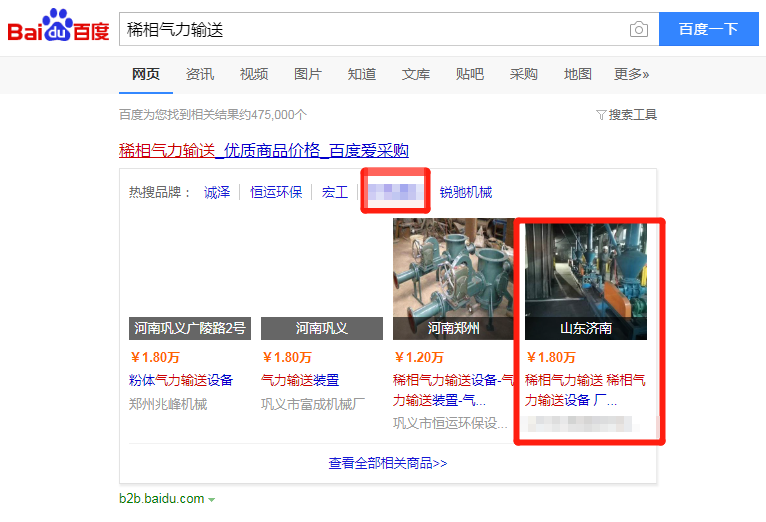Open product image labeled 河南巩义
Viewport: 766px width, 522px height.
(322, 279)
